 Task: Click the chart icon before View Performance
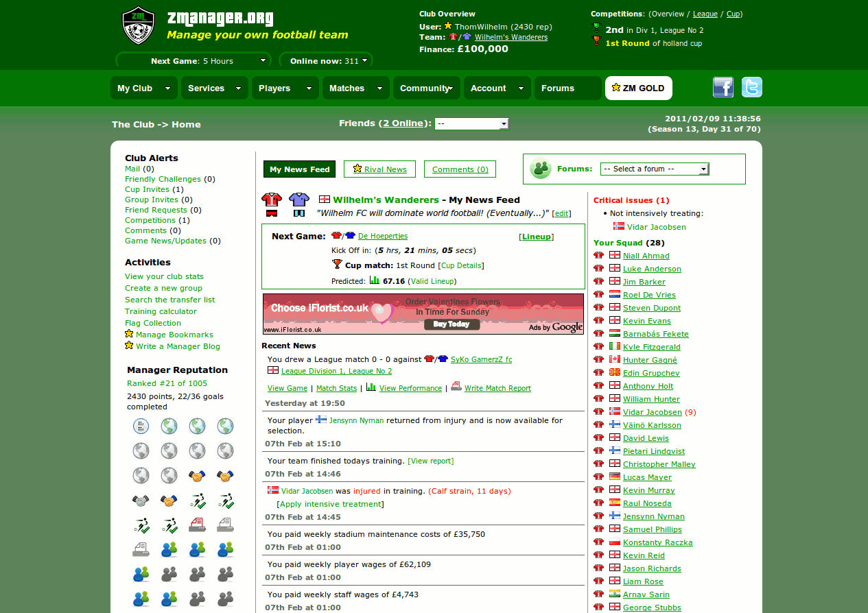(x=371, y=387)
